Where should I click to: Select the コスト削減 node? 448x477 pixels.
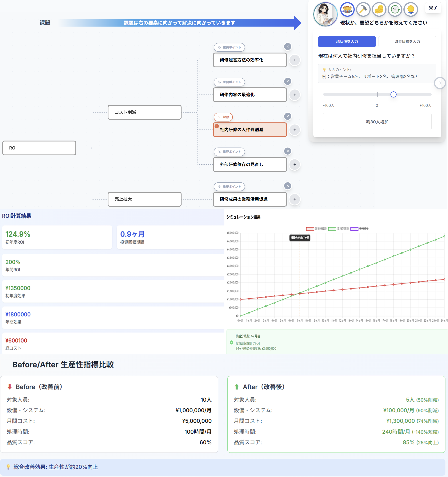pyautogui.click(x=144, y=112)
